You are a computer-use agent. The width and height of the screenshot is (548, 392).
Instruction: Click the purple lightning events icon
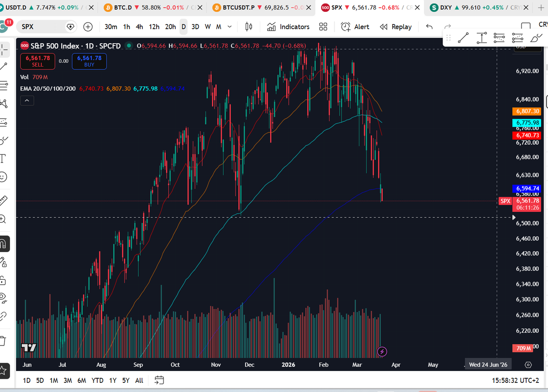[383, 351]
